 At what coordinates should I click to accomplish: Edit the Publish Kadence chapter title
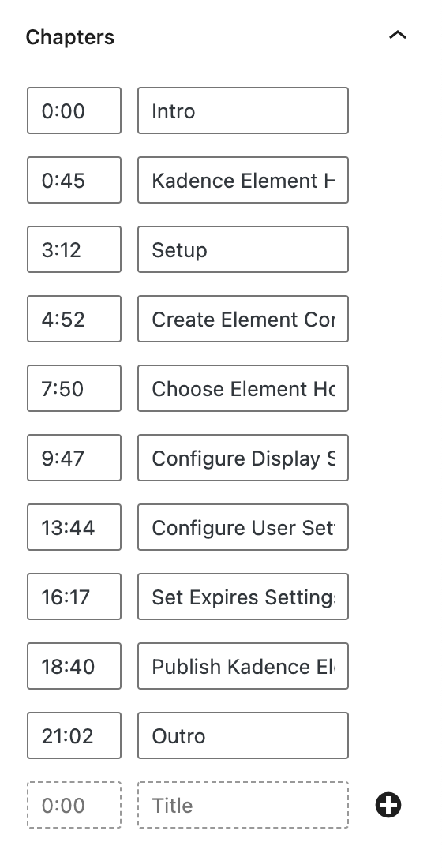pos(243,667)
